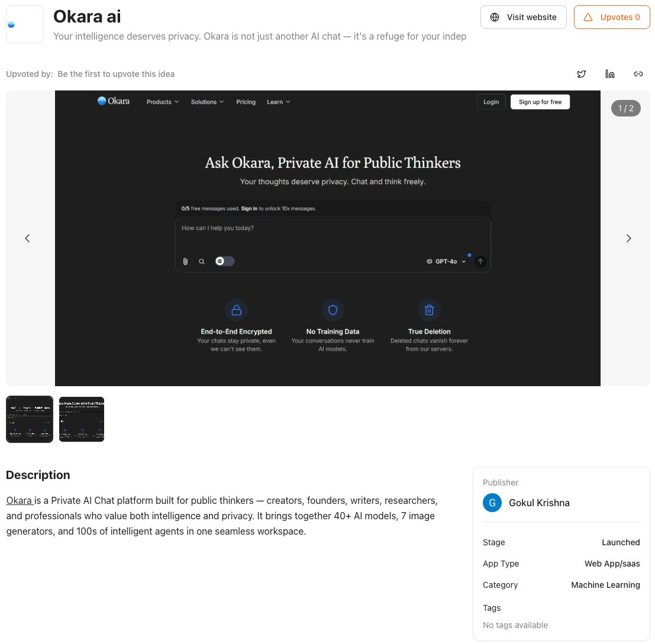This screenshot has height=644, width=655.
Task: Click the No tags available text
Action: 515,625
